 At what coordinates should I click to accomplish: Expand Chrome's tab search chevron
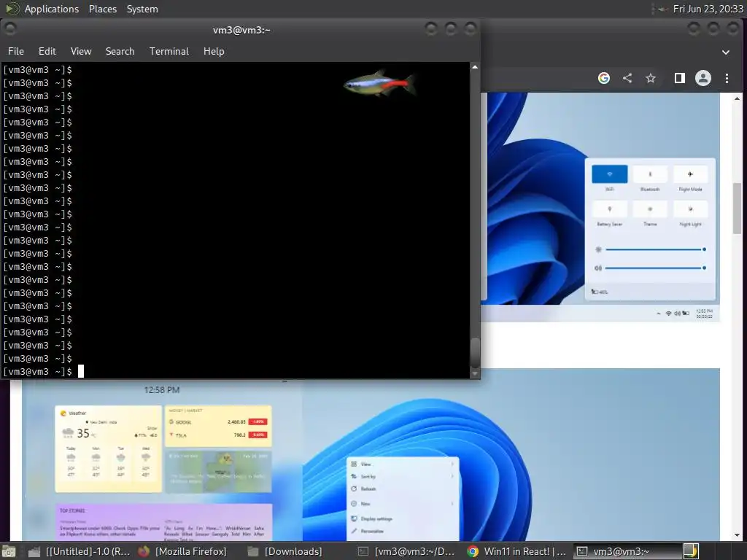(726, 52)
